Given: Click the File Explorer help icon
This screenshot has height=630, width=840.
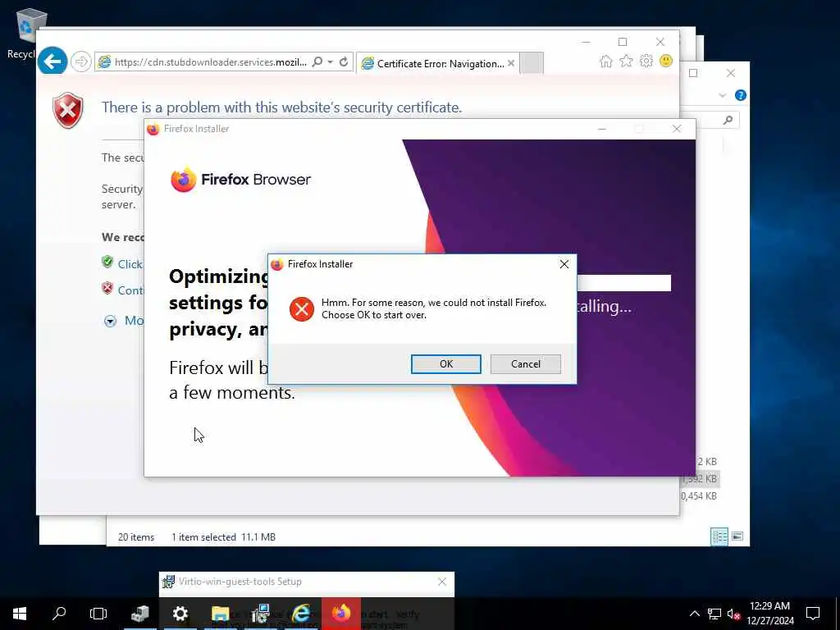Looking at the screenshot, I should pos(741,95).
